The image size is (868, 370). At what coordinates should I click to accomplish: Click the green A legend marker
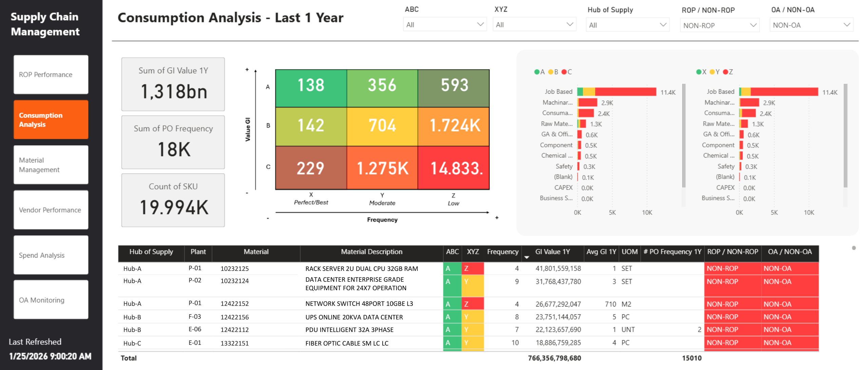point(537,72)
